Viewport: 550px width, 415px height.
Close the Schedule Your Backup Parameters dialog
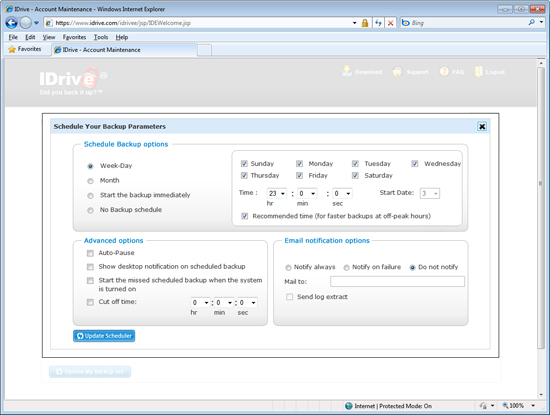tap(482, 127)
